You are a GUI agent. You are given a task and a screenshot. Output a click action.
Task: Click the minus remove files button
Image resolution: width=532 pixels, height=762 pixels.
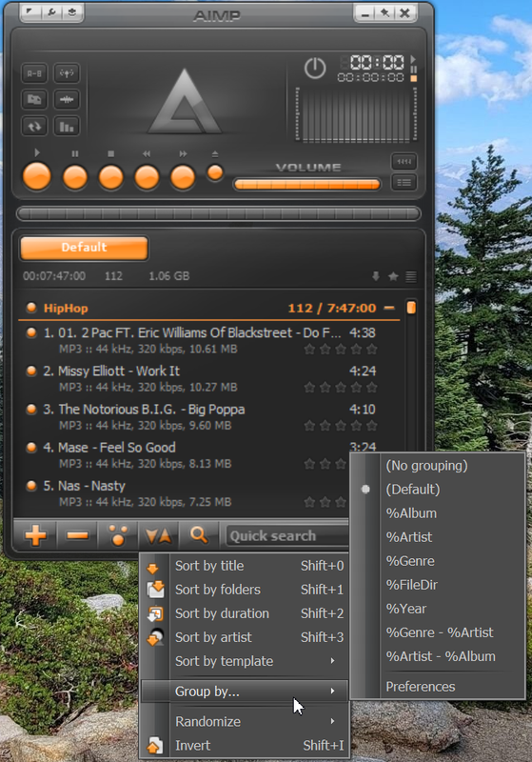(x=77, y=535)
